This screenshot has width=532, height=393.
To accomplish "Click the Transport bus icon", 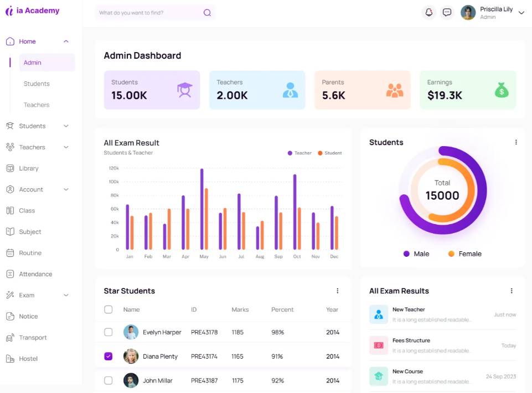I will tap(10, 338).
